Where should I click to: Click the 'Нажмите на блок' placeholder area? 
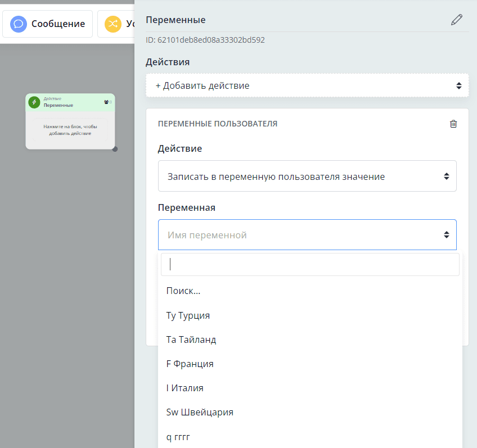pos(70,130)
